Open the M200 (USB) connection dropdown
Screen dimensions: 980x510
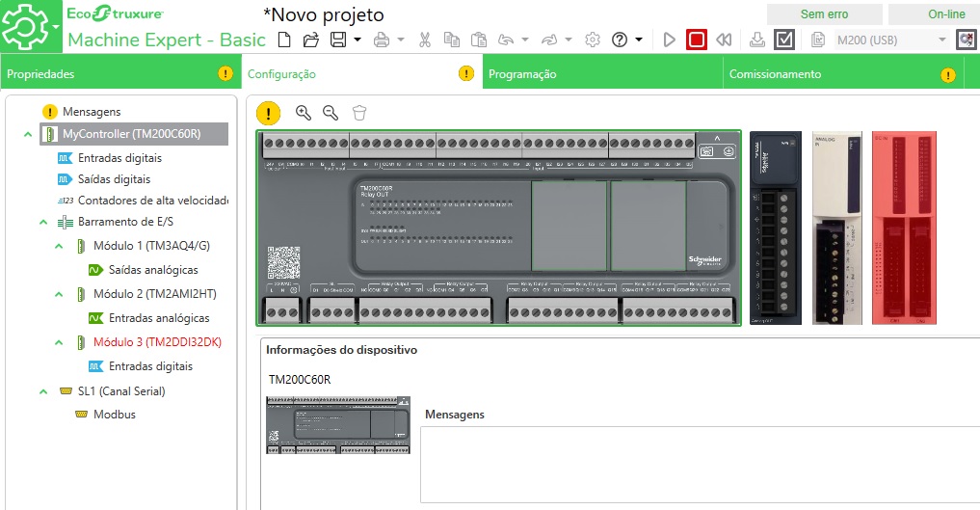(x=941, y=40)
